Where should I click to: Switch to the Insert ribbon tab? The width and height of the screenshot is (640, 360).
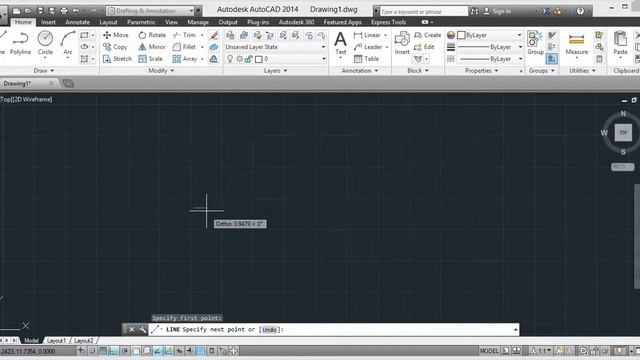click(x=48, y=22)
